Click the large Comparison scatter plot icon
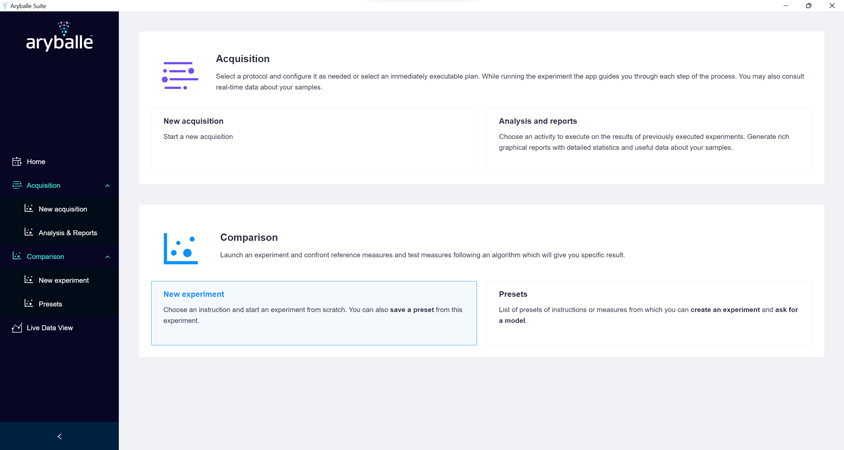The width and height of the screenshot is (844, 450). [x=181, y=248]
